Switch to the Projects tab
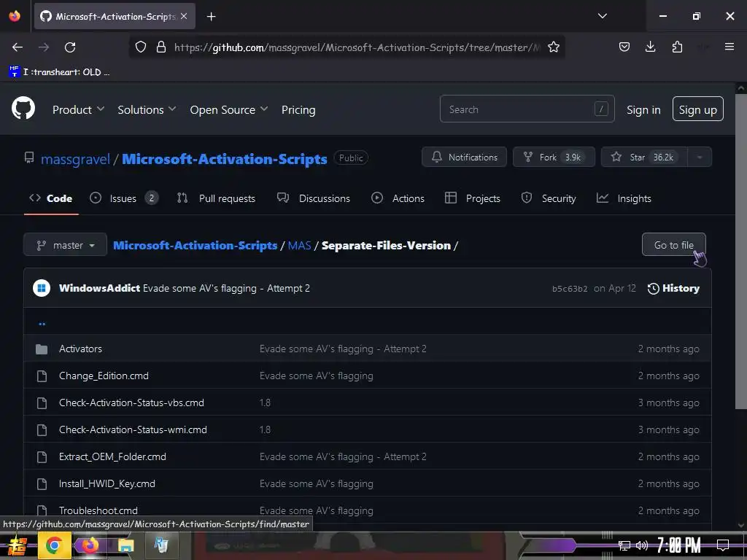 pyautogui.click(x=472, y=198)
